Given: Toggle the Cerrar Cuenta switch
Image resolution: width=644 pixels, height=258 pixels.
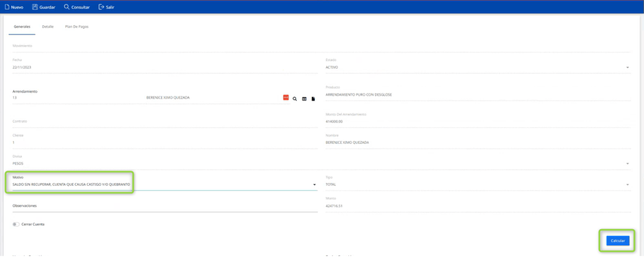Looking at the screenshot, I should click(16, 224).
